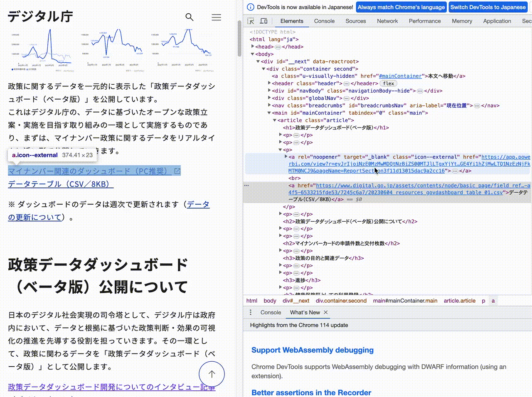Viewport: 532px width, 397px height.
Task: Click the CSV asset URL in DOM tree
Action: 409,189
